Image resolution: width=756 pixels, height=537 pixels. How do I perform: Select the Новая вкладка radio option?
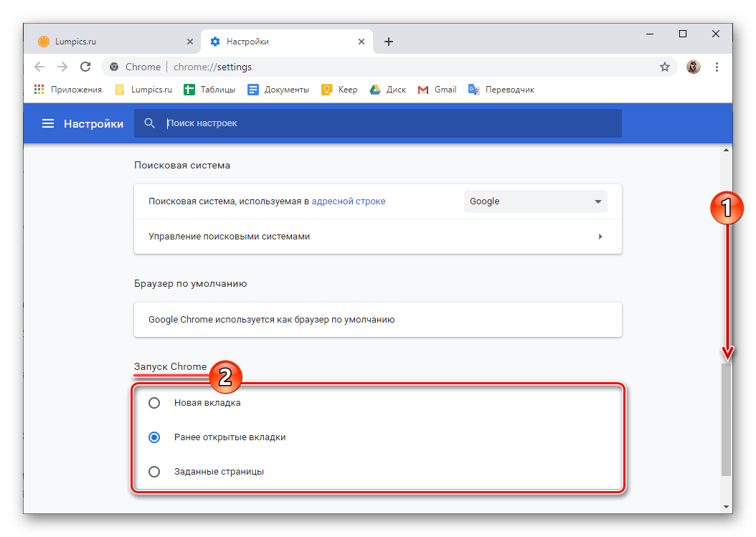(x=154, y=402)
